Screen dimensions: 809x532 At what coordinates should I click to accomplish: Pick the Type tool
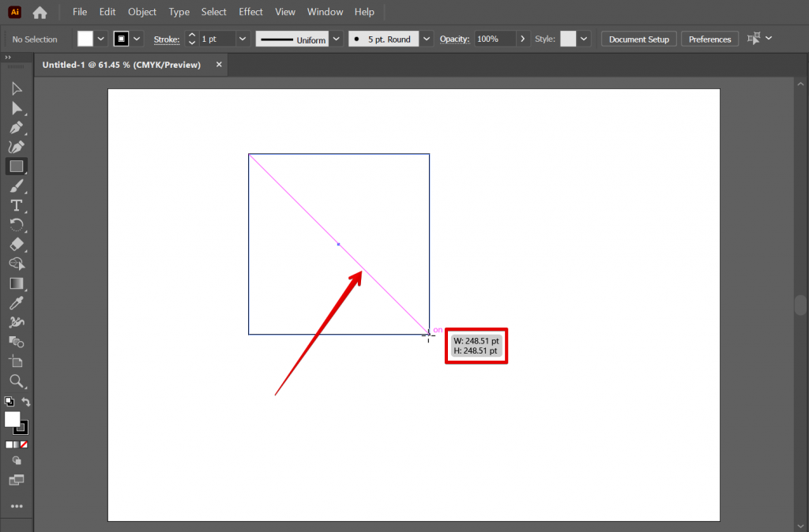[x=16, y=205]
